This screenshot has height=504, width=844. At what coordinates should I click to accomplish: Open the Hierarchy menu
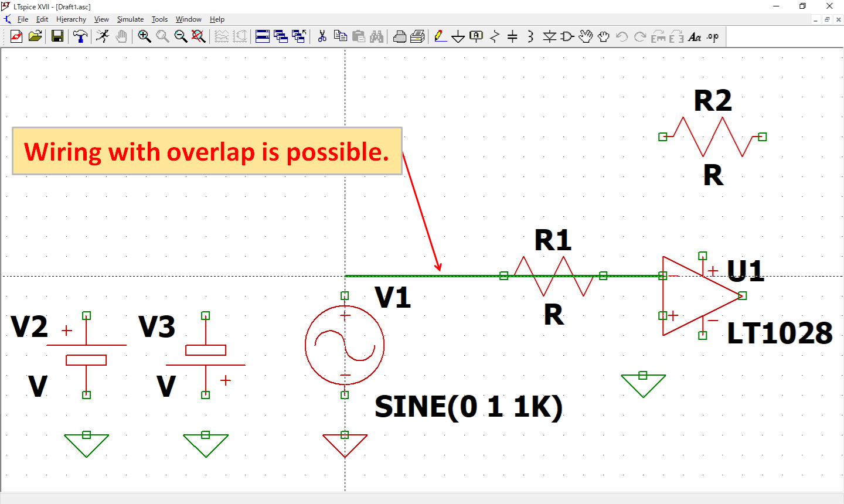71,19
